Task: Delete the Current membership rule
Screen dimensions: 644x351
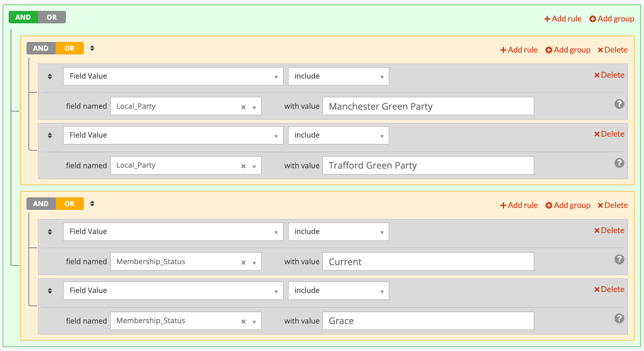Action: [x=609, y=230]
